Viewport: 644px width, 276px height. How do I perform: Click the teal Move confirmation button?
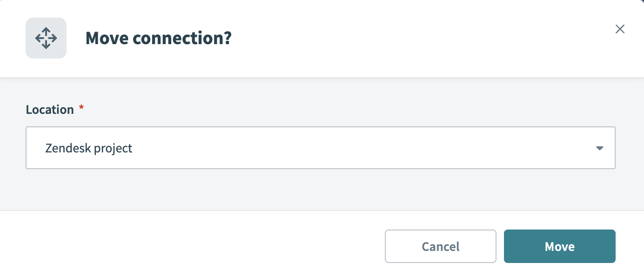(x=559, y=246)
